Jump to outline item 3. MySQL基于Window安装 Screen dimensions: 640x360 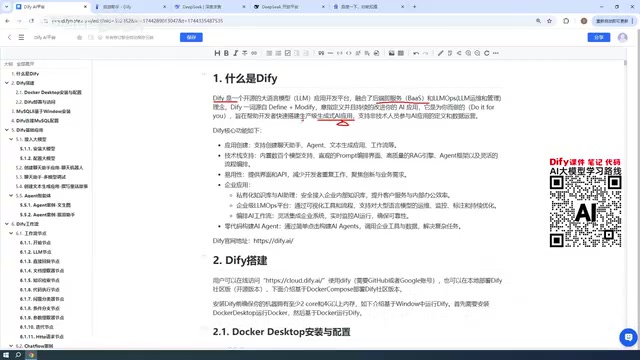[41, 111]
